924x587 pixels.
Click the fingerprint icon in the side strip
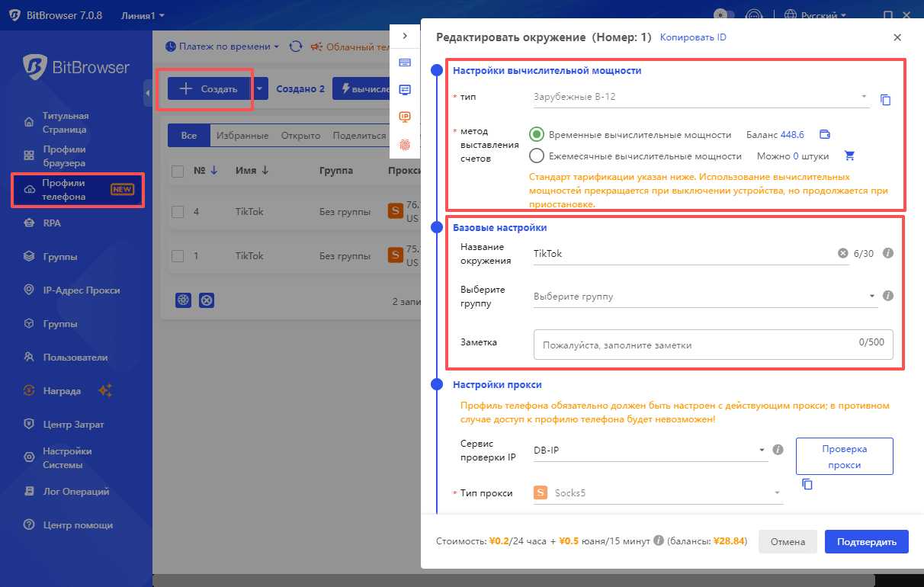(405, 143)
